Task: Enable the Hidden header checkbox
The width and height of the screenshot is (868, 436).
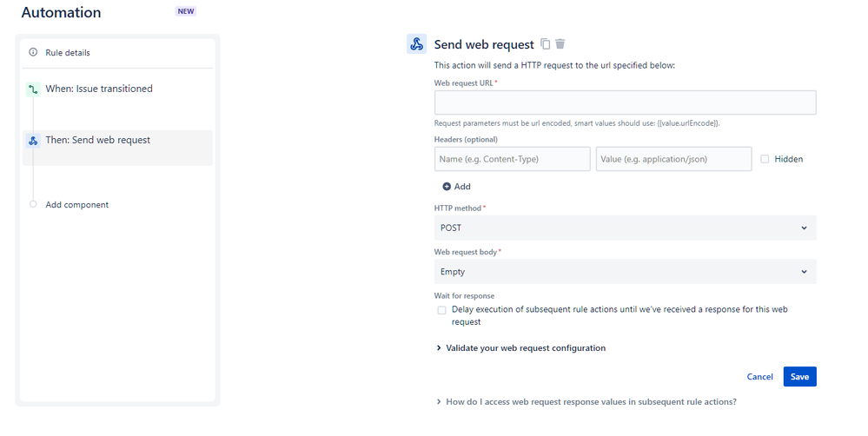Action: point(765,159)
